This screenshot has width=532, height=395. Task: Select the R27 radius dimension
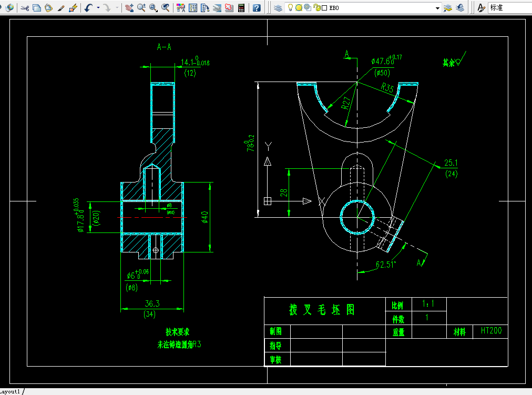(345, 103)
